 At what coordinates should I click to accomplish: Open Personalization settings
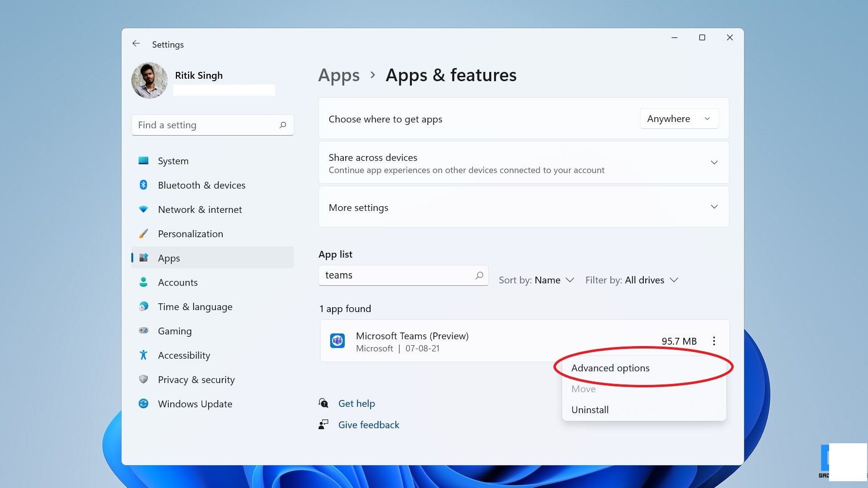coord(213,234)
